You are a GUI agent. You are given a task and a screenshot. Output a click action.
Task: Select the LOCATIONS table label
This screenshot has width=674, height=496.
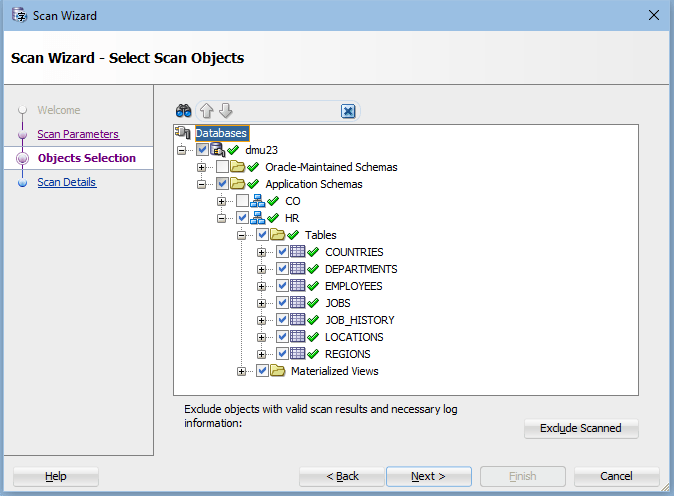tap(354, 337)
